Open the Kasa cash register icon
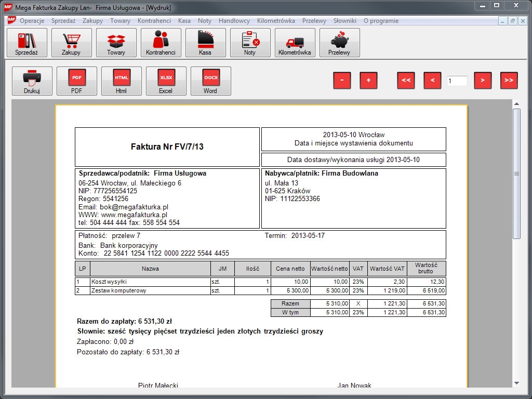This screenshot has height=399, width=532. [206, 43]
